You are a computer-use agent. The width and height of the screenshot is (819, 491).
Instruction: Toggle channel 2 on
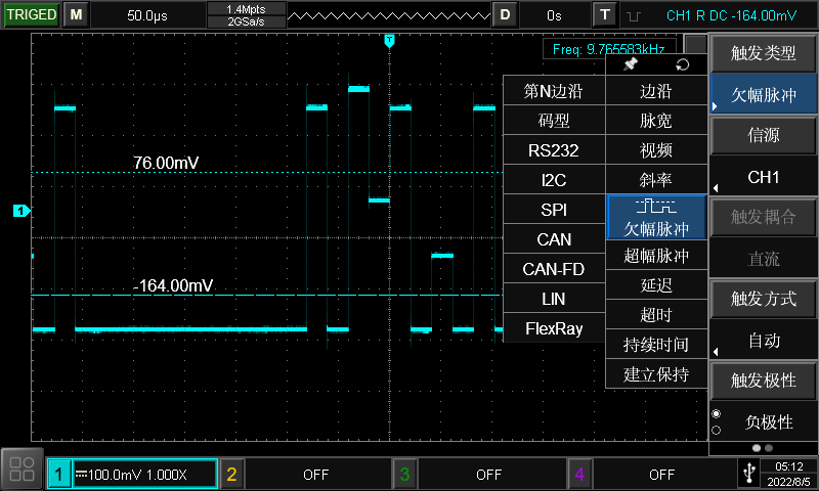(307, 474)
